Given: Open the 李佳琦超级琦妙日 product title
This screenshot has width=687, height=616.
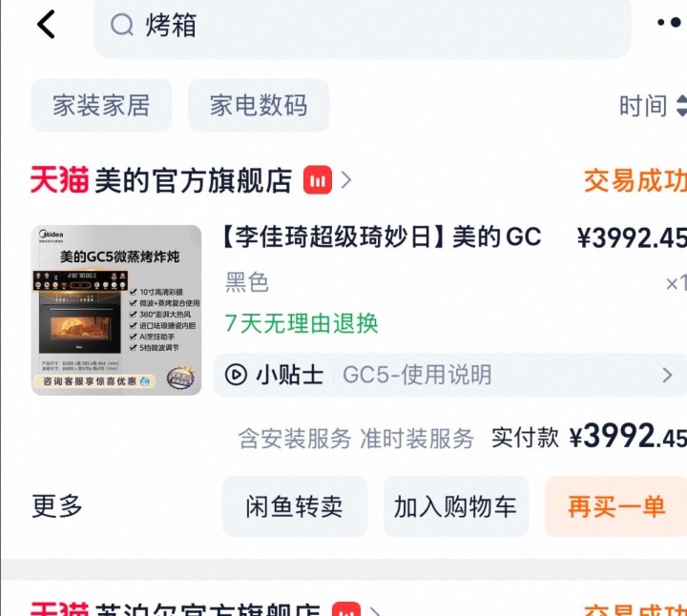Looking at the screenshot, I should (x=381, y=237).
